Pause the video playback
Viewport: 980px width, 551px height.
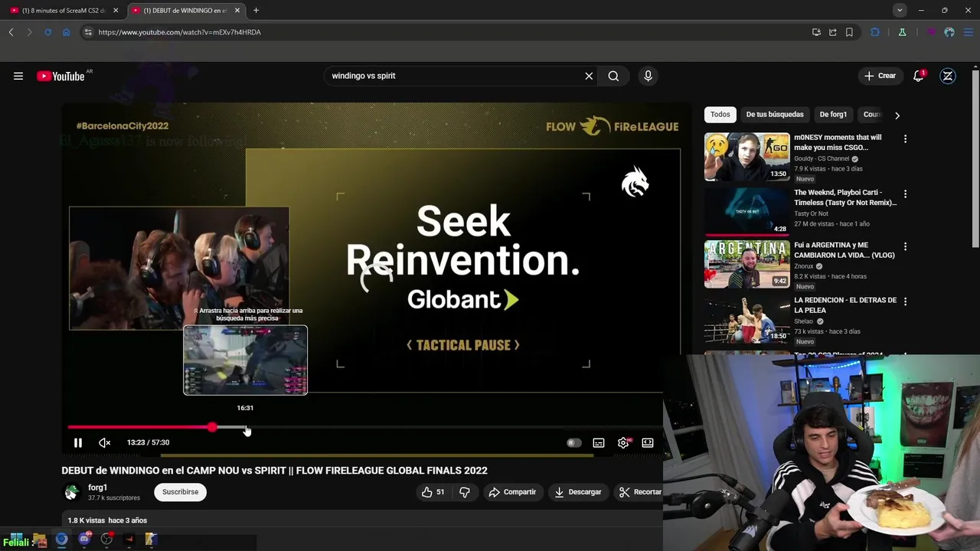point(77,442)
